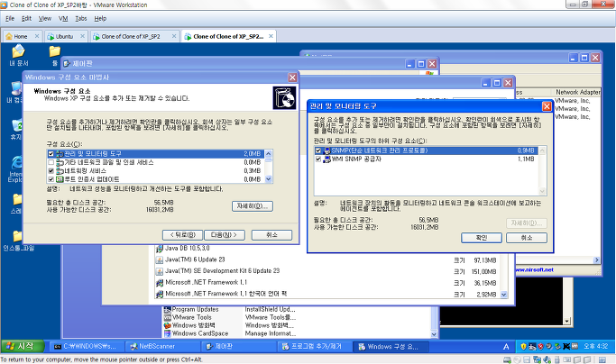Click the SNMP component icon in subcomponents list
616x364 pixels.
pyautogui.click(x=326, y=150)
